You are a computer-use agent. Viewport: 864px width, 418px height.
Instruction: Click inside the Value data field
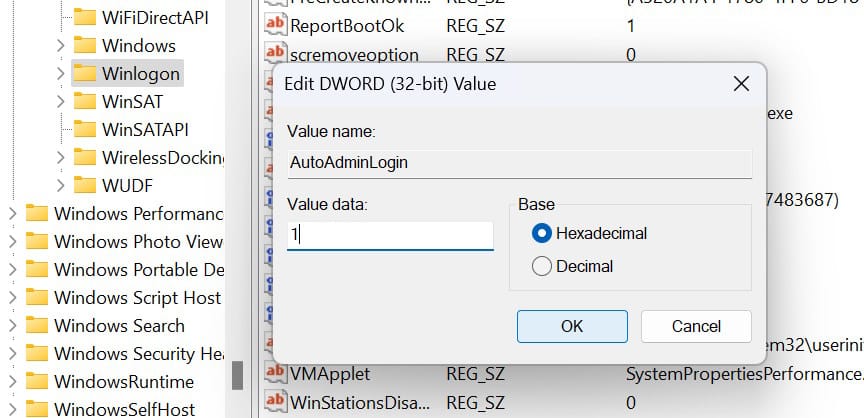(x=390, y=235)
